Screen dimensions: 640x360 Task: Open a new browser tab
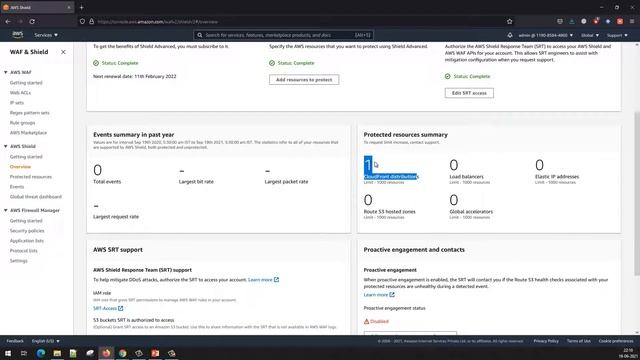(81, 7)
